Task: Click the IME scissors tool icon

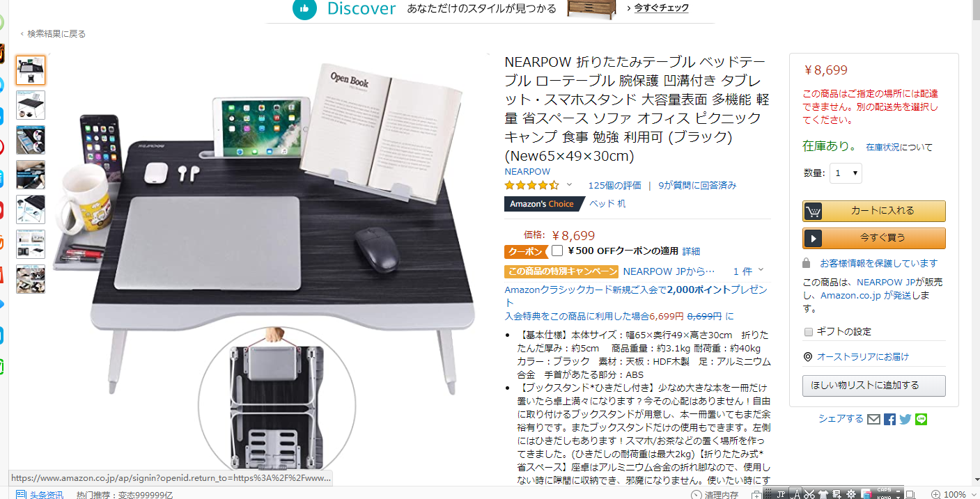Action: (809, 493)
